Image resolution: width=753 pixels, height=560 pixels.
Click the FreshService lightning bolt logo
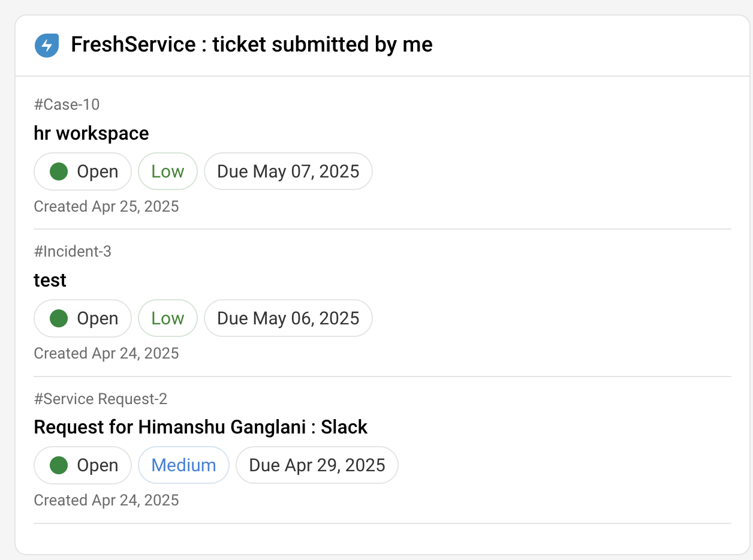pyautogui.click(x=47, y=46)
